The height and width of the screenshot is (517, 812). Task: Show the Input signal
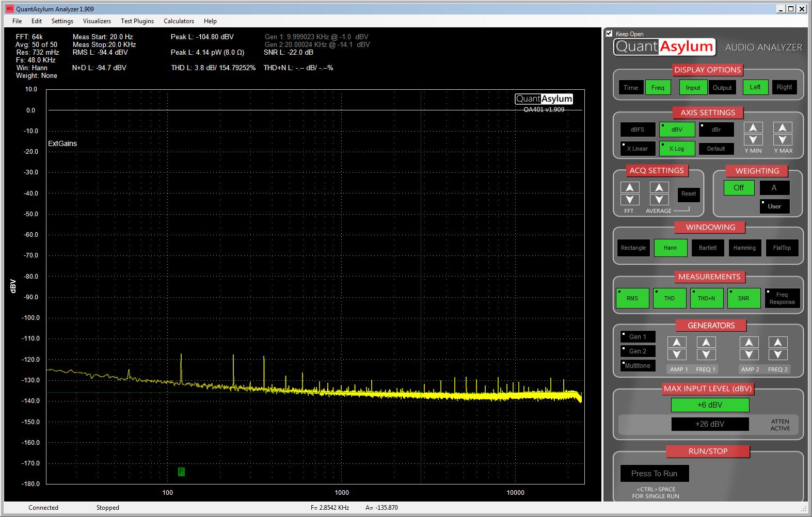(x=693, y=88)
